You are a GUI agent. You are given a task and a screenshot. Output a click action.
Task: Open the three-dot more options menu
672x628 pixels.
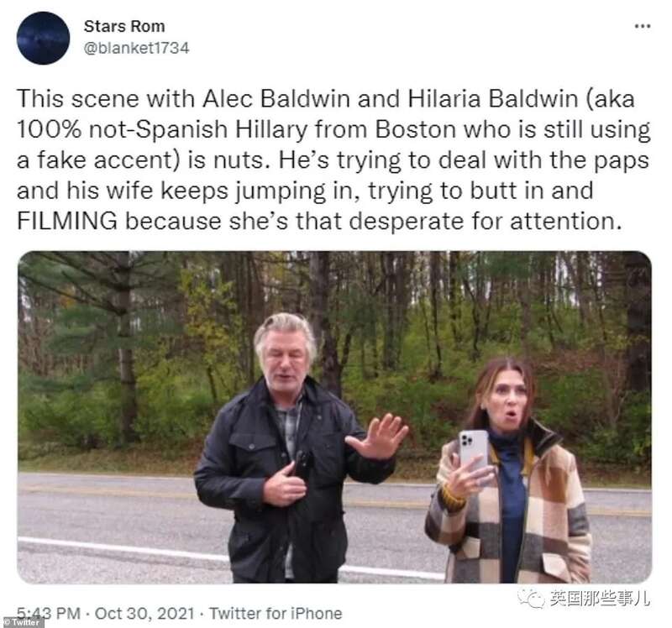(x=643, y=26)
